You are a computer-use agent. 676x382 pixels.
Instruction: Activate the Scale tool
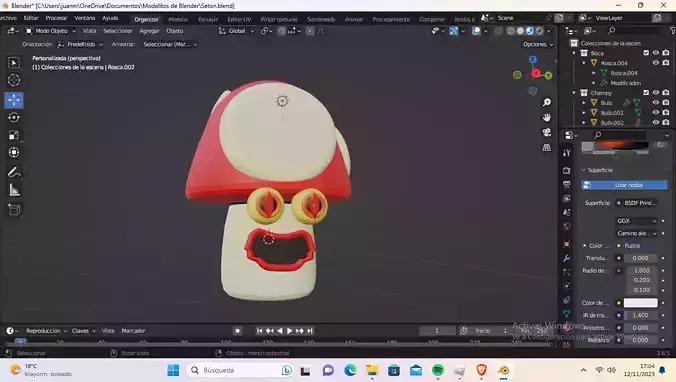coord(14,135)
